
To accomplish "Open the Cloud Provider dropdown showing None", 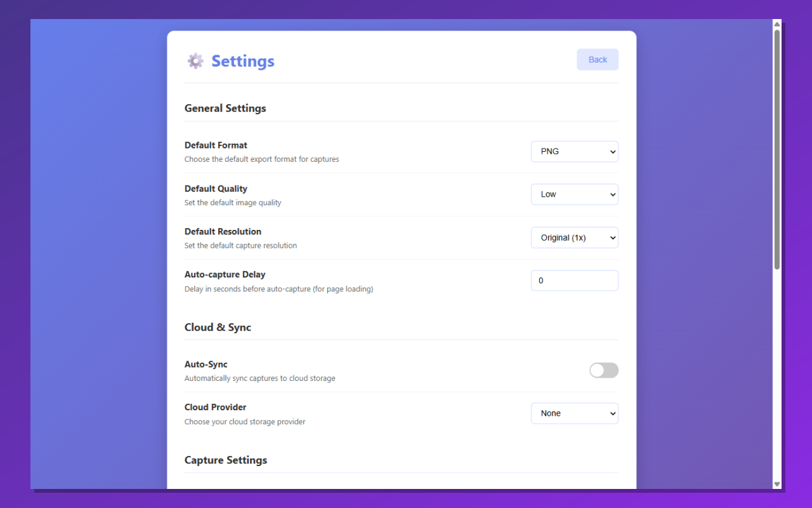I will tap(574, 413).
